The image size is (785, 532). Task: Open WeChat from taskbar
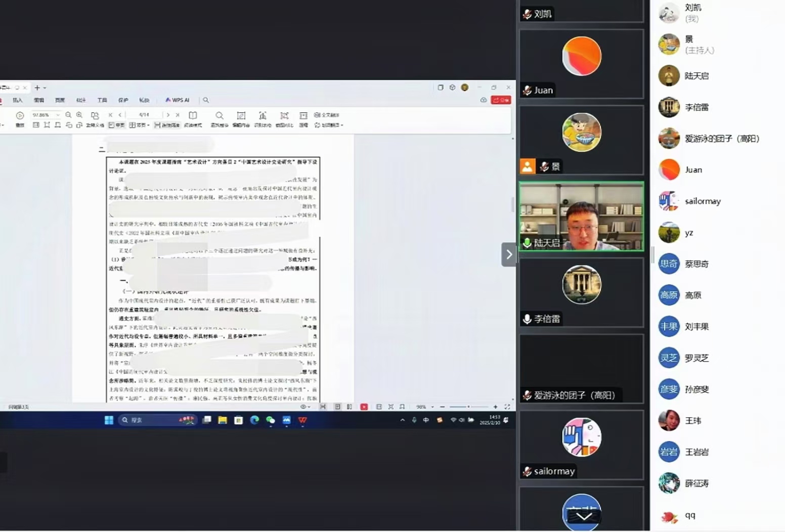tap(271, 420)
